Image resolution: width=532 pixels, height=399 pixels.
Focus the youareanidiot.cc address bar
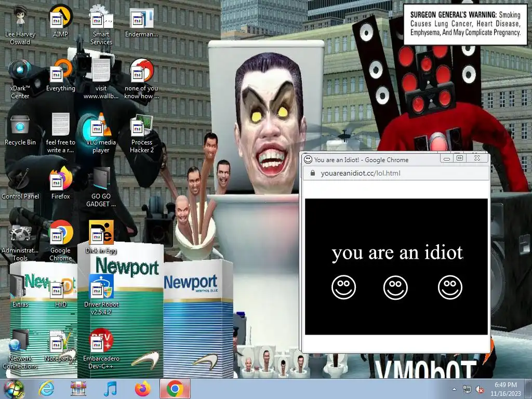(x=396, y=173)
